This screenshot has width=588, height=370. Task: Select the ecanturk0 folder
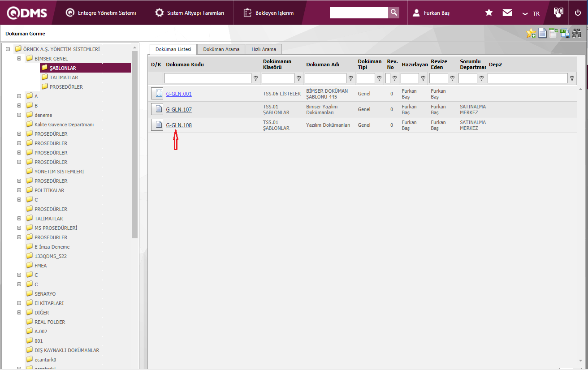pyautogui.click(x=45, y=360)
